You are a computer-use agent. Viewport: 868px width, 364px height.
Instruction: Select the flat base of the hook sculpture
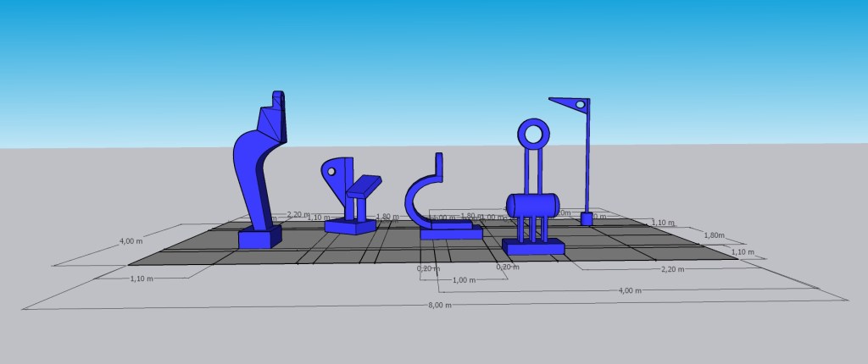pyautogui.click(x=449, y=231)
